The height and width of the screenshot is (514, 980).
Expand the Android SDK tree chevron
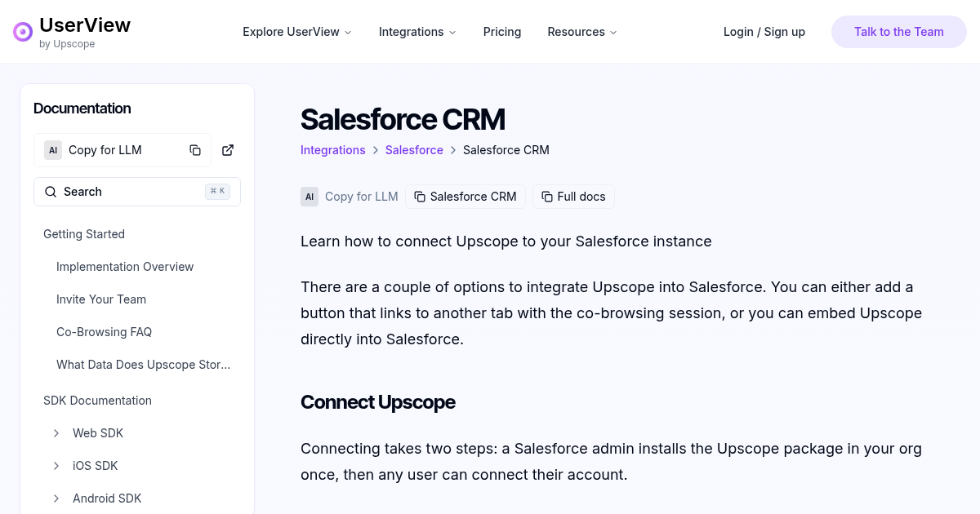tap(56, 498)
